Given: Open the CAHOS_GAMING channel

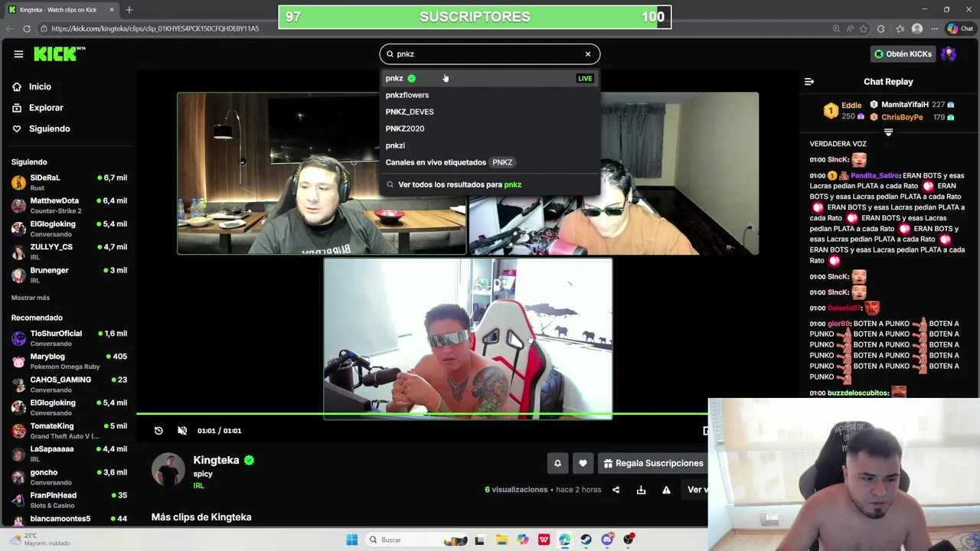Looking at the screenshot, I should tap(69, 384).
